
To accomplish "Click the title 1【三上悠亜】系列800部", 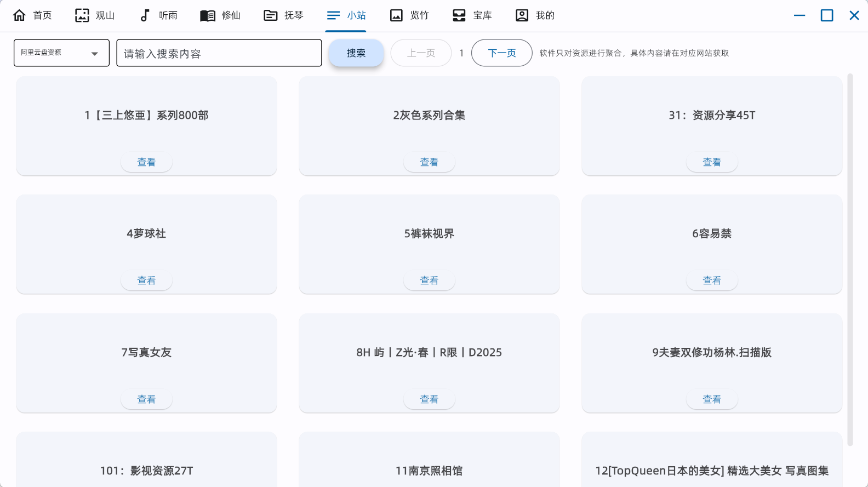I will coord(146,115).
